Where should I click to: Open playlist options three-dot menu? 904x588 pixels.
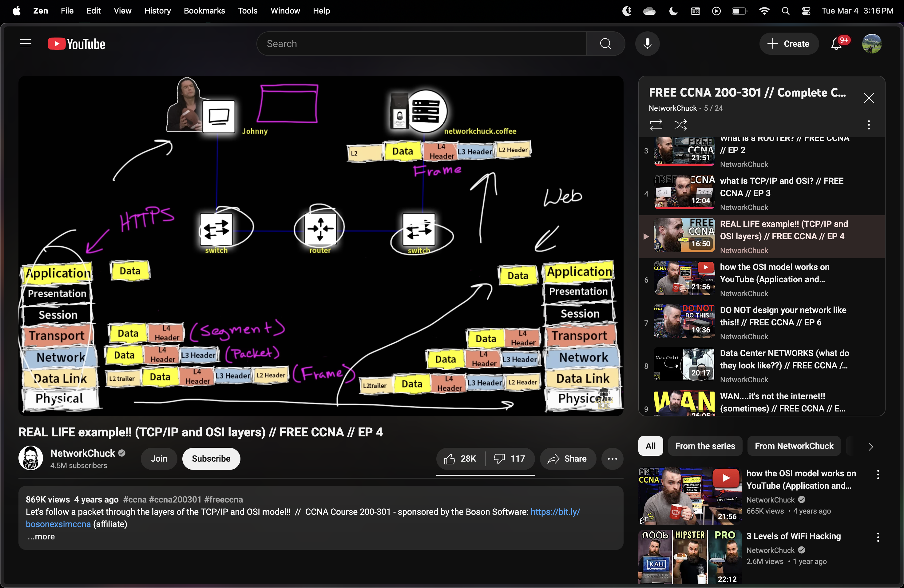point(868,125)
